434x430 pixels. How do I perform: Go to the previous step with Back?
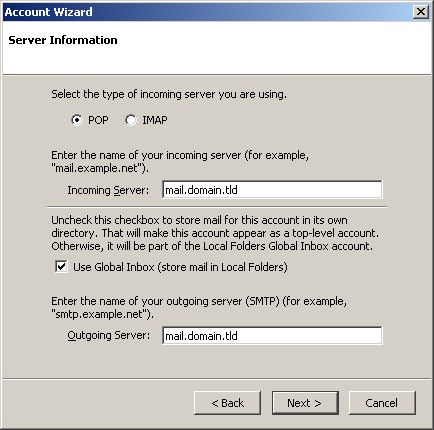[x=227, y=403]
